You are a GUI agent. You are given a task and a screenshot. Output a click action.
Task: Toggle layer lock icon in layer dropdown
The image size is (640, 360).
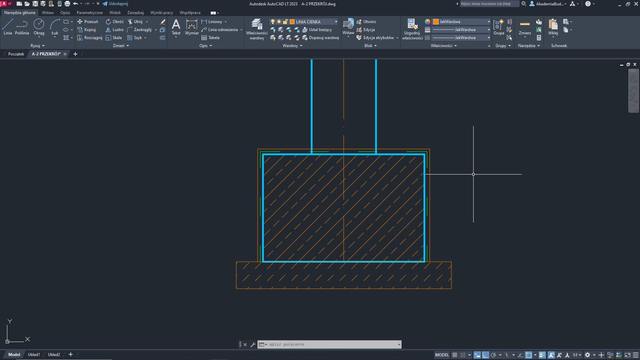[285, 22]
